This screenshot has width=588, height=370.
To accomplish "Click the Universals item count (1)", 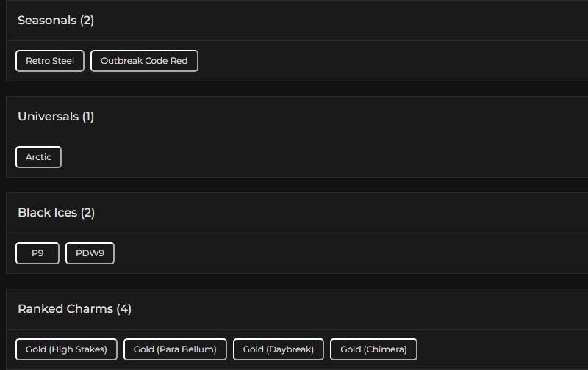I will 88,117.
